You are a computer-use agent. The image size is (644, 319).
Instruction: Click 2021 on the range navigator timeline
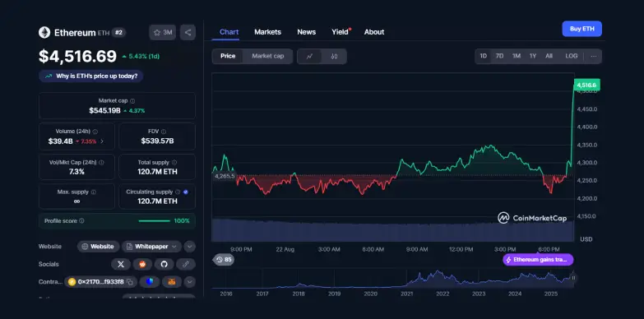(406, 294)
